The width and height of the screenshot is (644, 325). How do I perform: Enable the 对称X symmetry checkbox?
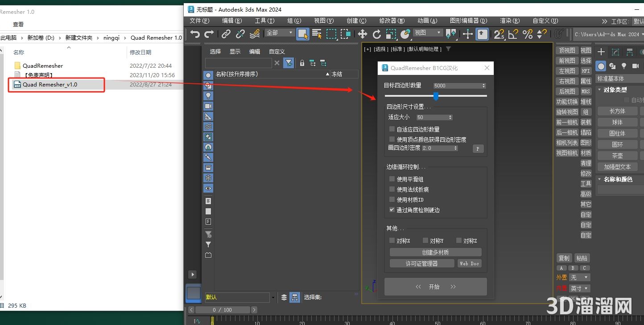click(x=392, y=240)
